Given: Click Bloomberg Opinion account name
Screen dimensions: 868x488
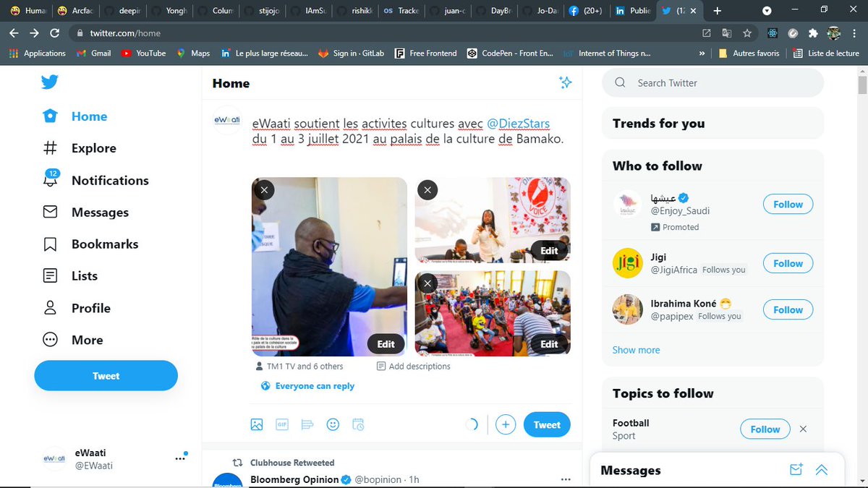Looking at the screenshot, I should coord(294,479).
